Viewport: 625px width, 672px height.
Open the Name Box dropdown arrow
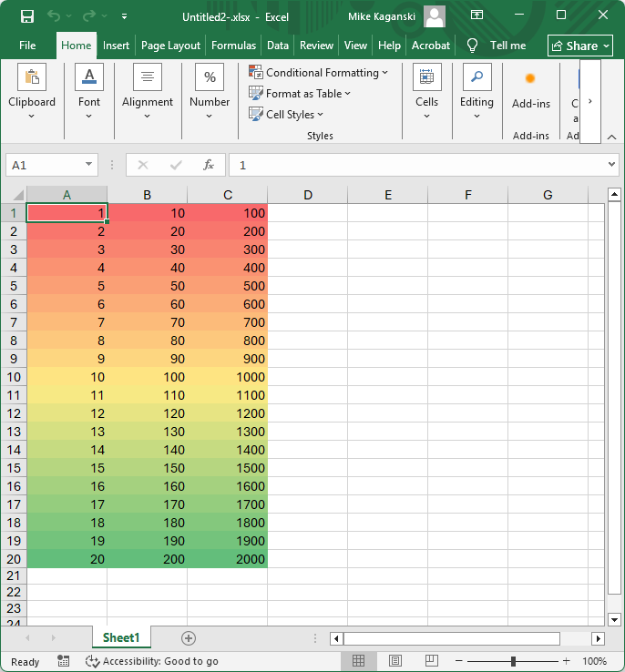(x=88, y=165)
